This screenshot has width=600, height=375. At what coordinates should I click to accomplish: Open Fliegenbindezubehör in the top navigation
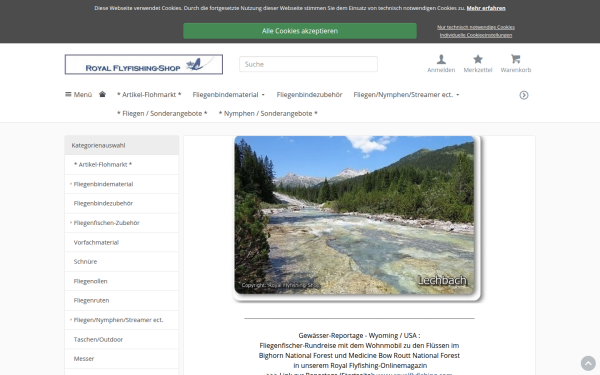(309, 95)
